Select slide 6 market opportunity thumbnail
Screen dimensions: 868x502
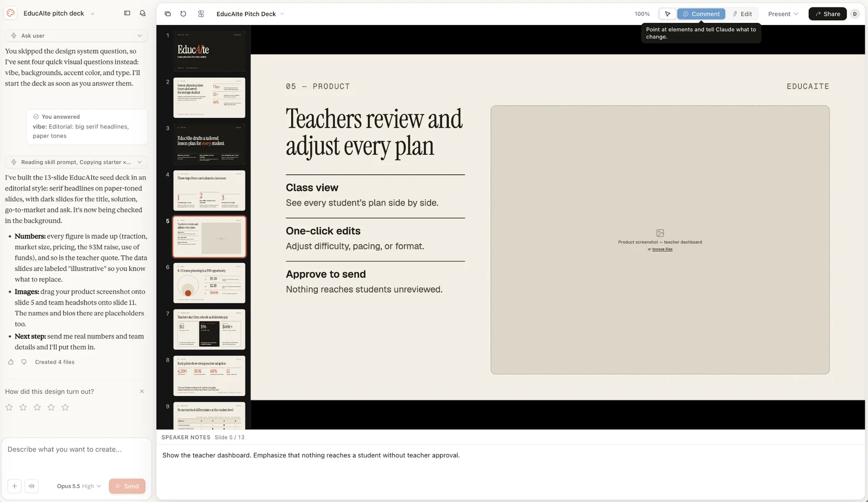(209, 283)
